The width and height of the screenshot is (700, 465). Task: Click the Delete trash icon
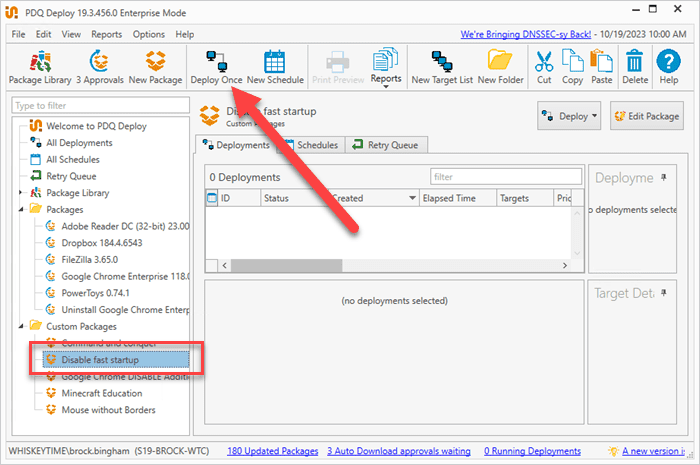pyautogui.click(x=635, y=67)
